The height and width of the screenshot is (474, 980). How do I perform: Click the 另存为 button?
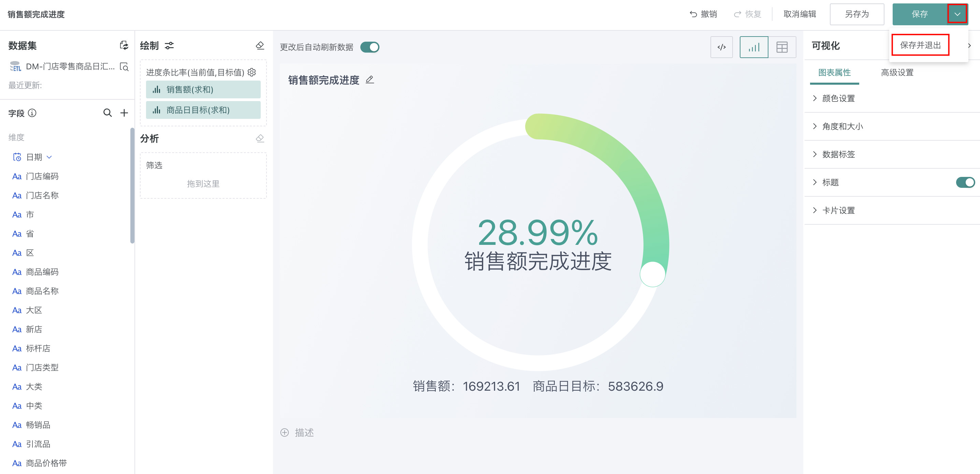click(x=857, y=14)
